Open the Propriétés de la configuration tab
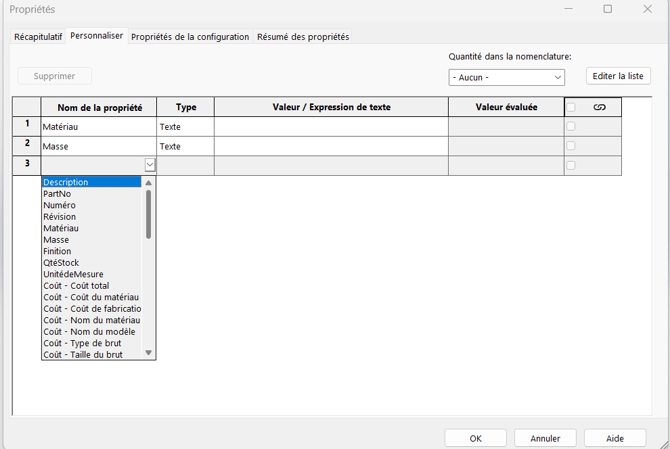This screenshot has width=670, height=449. [190, 37]
